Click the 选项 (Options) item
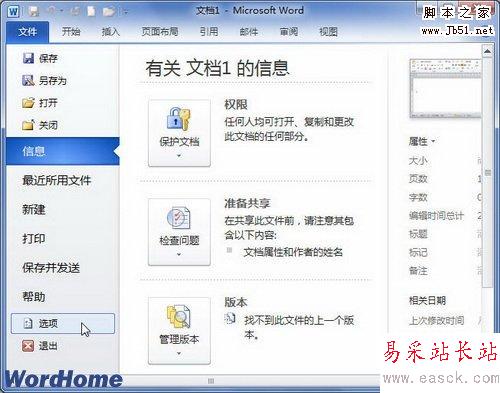This screenshot has height=393, width=500. 63,323
